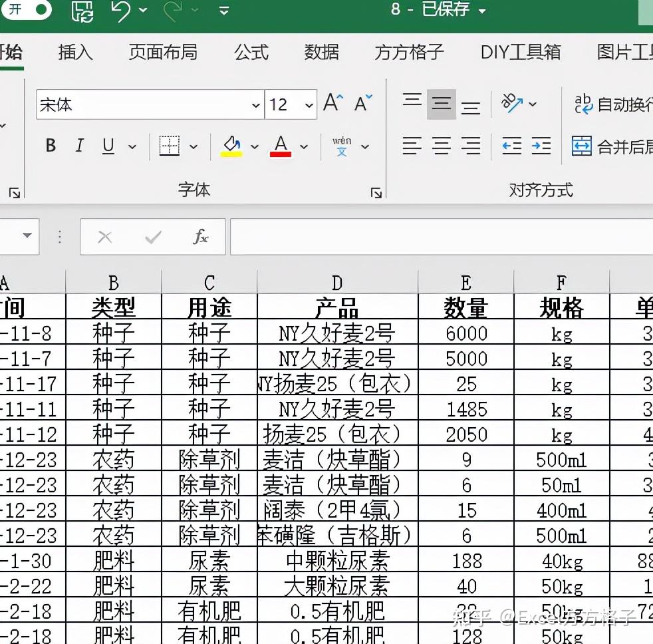Click into the formula bar input
The width and height of the screenshot is (653, 644).
coord(442,237)
